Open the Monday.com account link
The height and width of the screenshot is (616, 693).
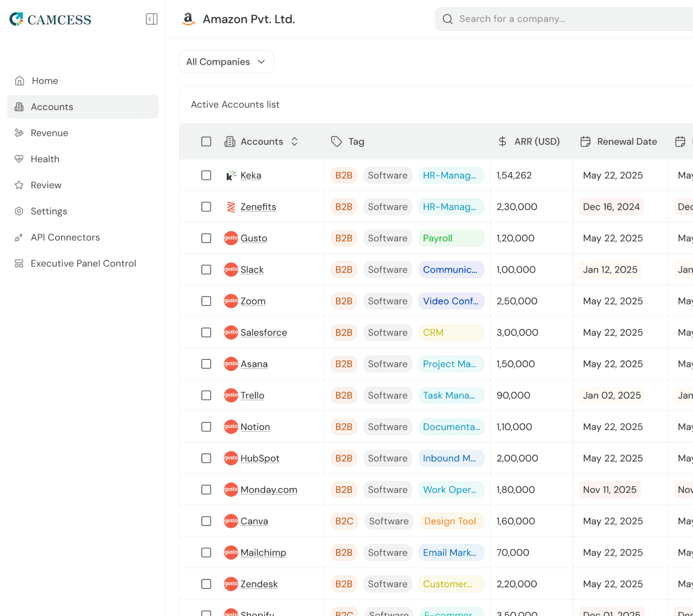pyautogui.click(x=269, y=490)
